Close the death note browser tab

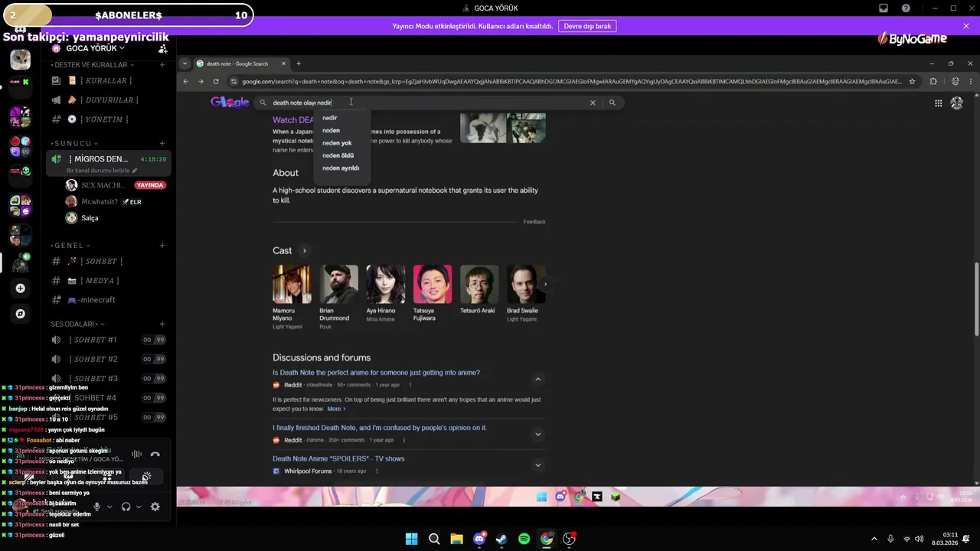[x=283, y=64]
